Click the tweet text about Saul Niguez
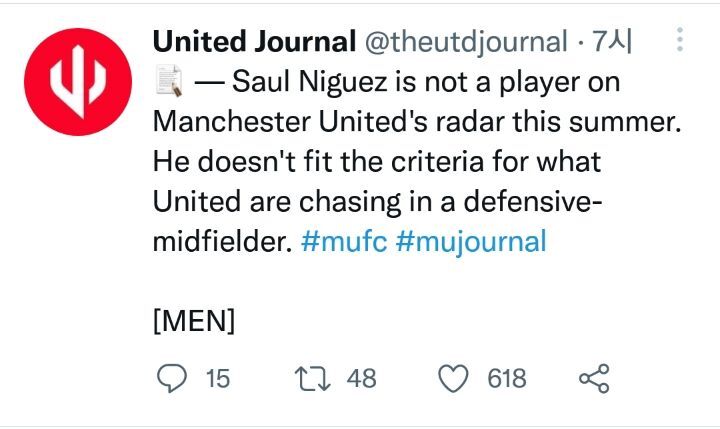Viewport: 720px width, 429px height. pos(417,162)
